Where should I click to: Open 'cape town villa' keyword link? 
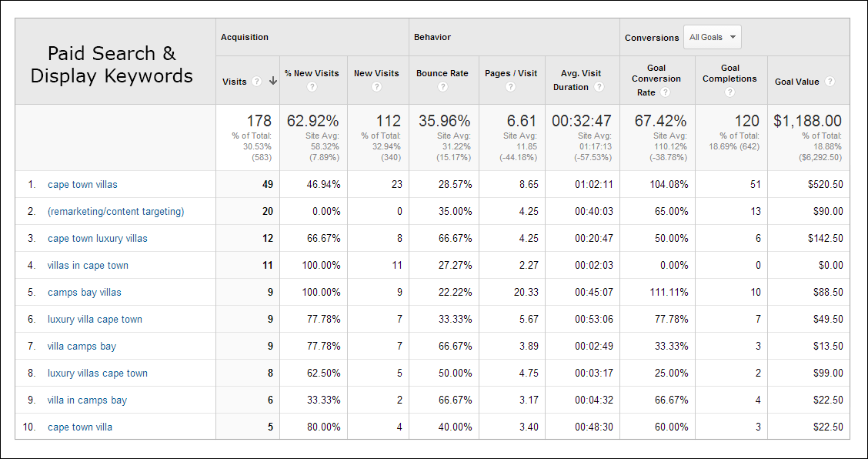click(80, 427)
